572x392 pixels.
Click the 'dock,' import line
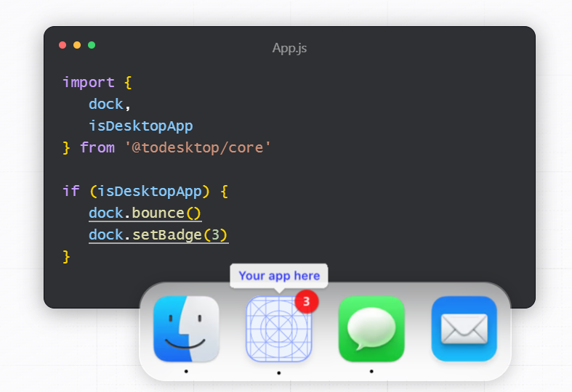110,105
